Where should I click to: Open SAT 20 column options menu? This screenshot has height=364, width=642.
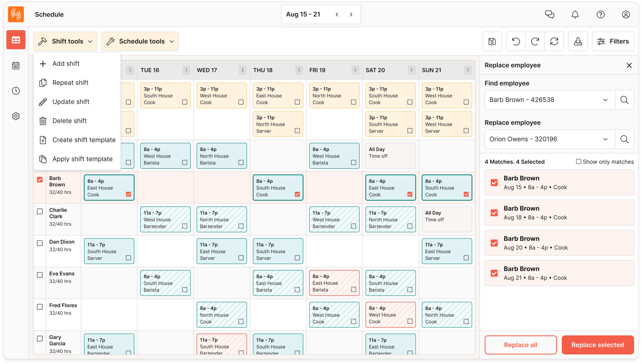click(x=412, y=70)
